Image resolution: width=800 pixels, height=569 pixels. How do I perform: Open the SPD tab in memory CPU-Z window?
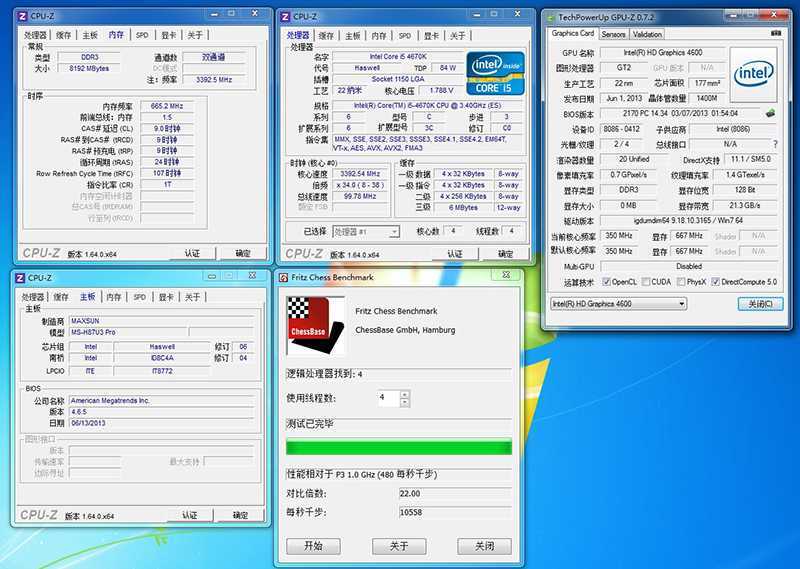point(142,35)
